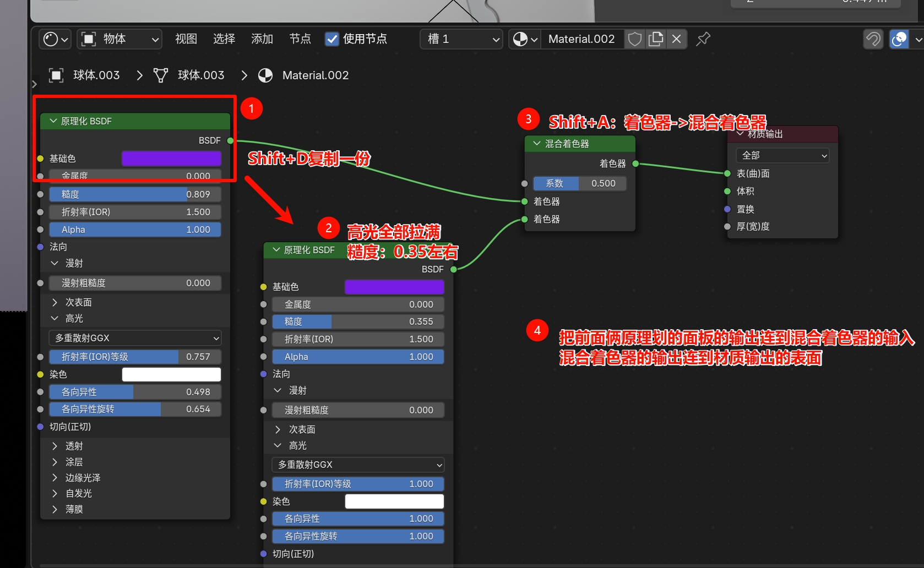Unlink Material.002 with the X icon
The image size is (924, 568).
point(677,39)
